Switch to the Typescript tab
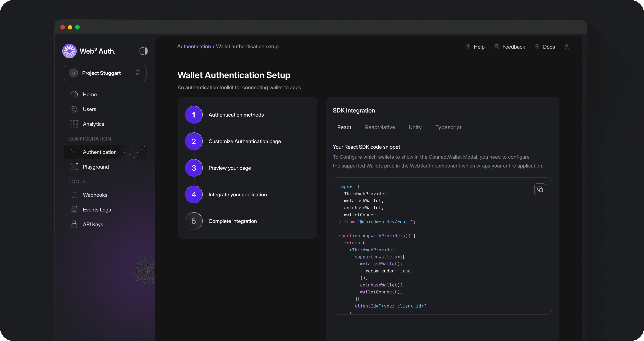The image size is (644, 341). [448, 127]
